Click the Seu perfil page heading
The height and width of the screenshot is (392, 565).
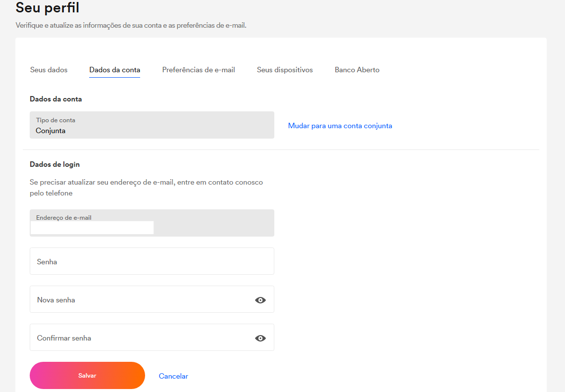point(48,8)
